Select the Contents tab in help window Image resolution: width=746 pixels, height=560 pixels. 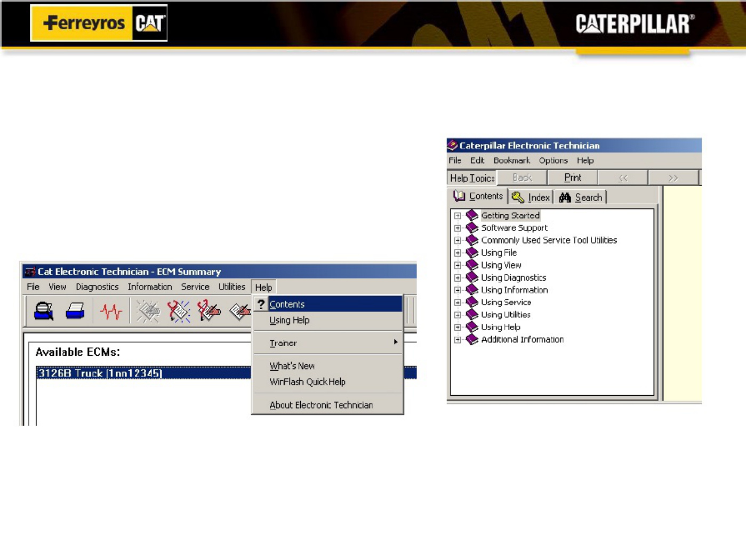pos(478,196)
